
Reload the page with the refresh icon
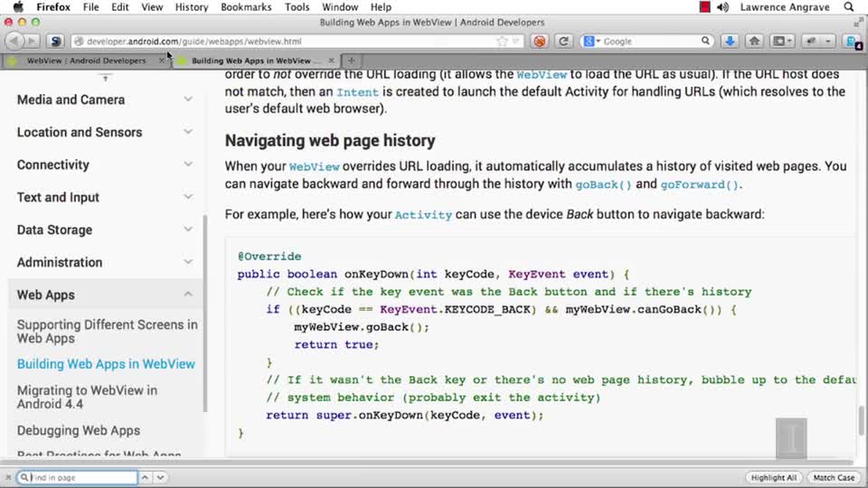tap(563, 41)
